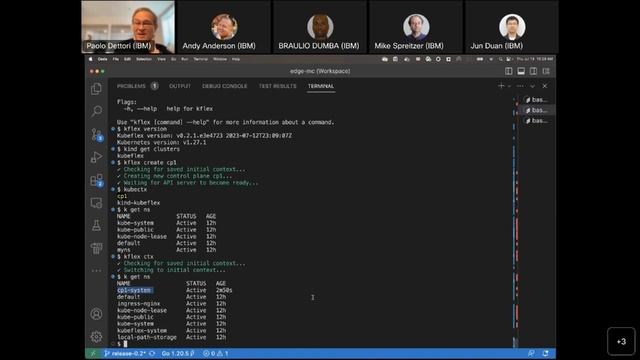Select the second bash terminal in the list

tap(536, 110)
